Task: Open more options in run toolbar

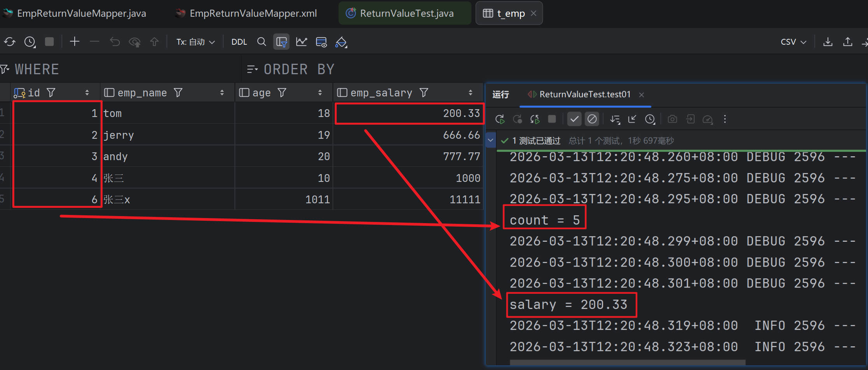Action: coord(725,119)
